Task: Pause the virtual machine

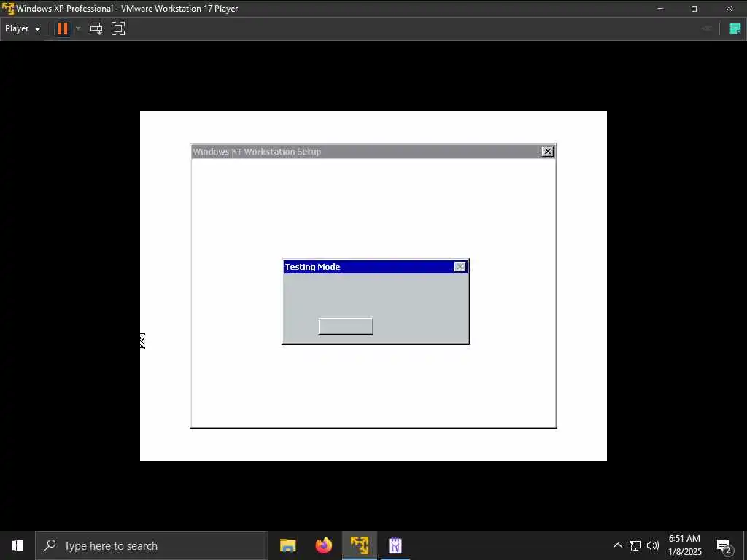Action: pyautogui.click(x=63, y=28)
